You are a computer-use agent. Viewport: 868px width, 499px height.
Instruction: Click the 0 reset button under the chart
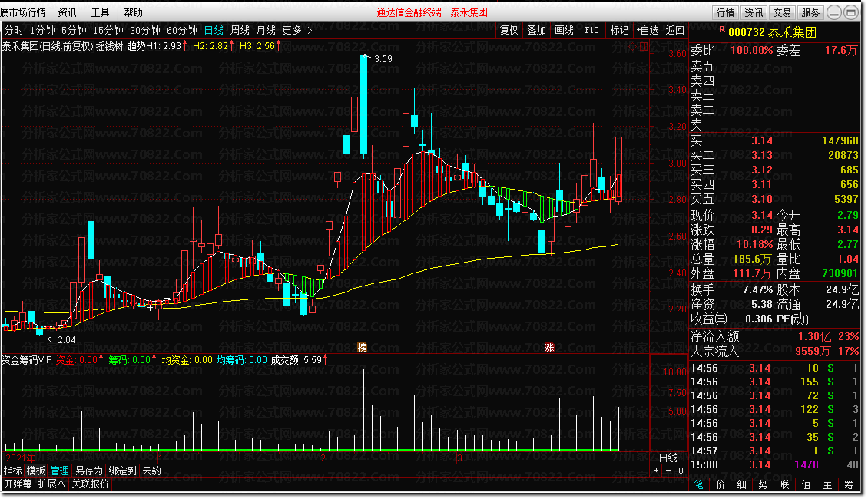point(681,471)
